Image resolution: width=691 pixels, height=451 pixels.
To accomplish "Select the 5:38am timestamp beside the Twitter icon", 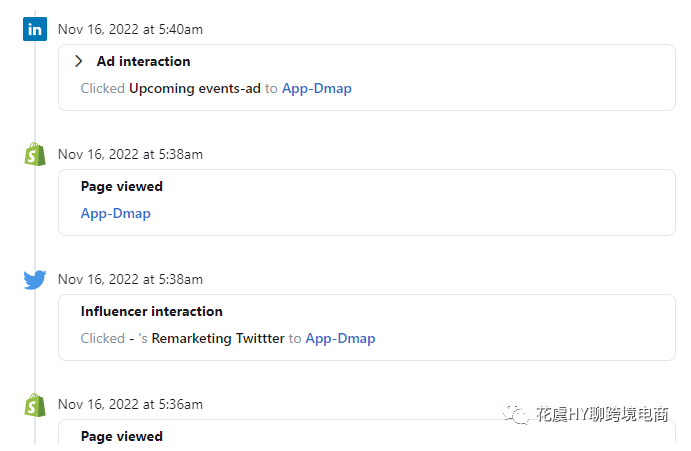I will click(x=130, y=280).
